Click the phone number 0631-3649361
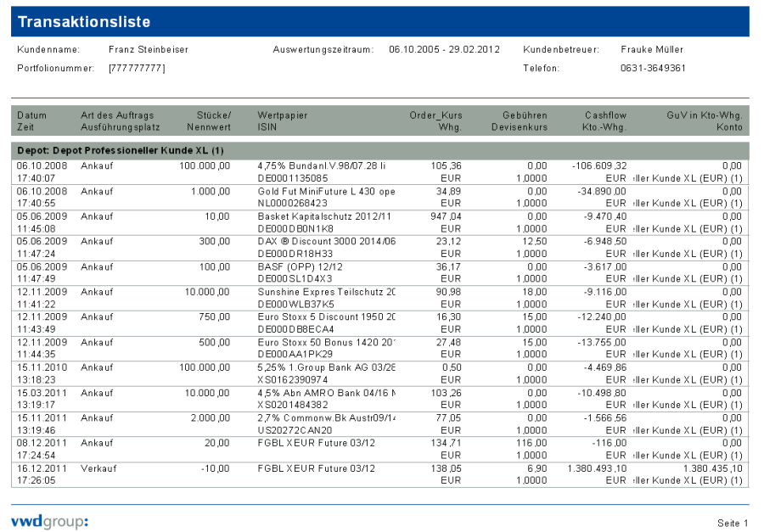The width and height of the screenshot is (764, 532). (653, 68)
